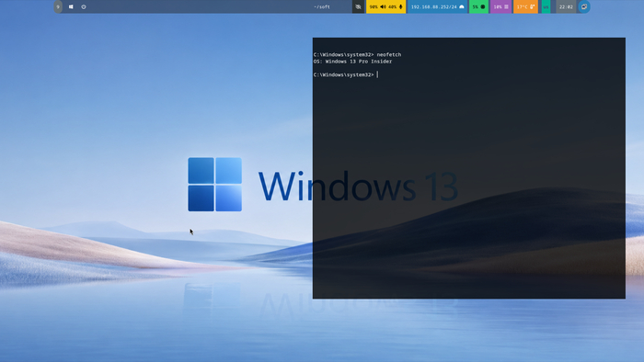Viewport: 644px width, 362px height.
Task: Click the green CPU usage module 5%
Action: click(478, 7)
